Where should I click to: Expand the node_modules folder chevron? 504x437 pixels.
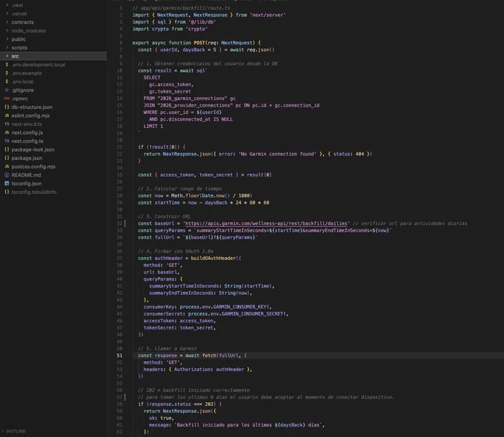(x=7, y=30)
